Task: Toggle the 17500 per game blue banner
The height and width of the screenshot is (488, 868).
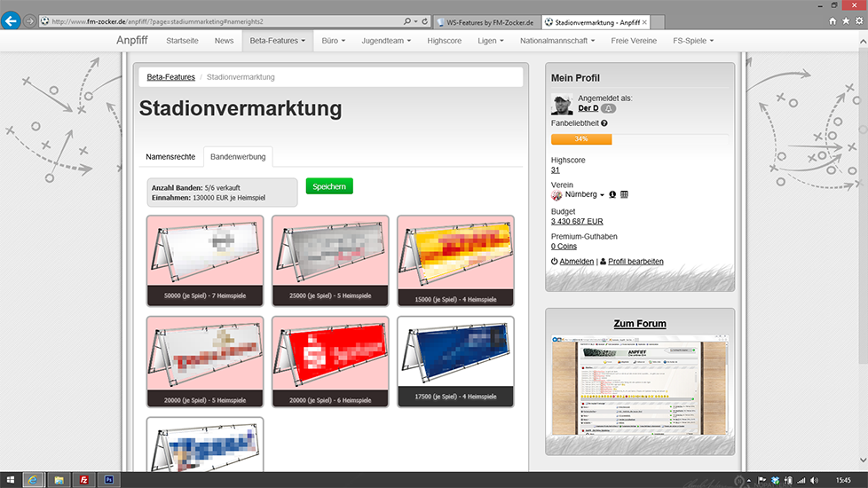Action: coord(455,361)
